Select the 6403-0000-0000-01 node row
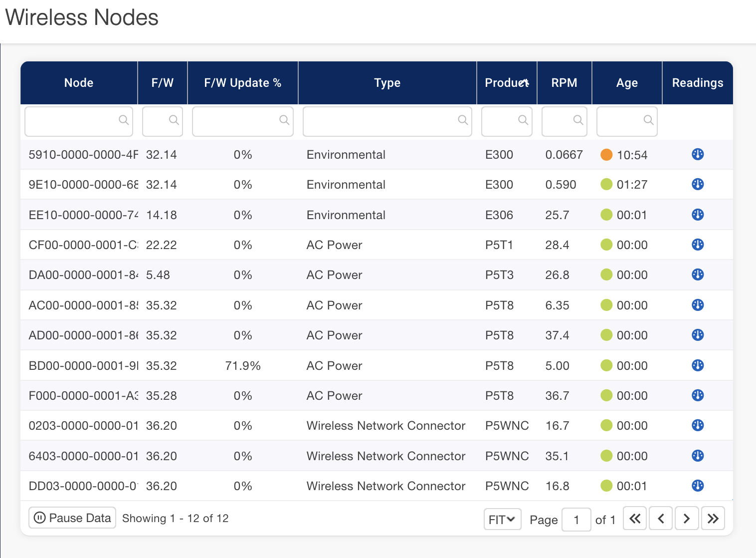 83,456
